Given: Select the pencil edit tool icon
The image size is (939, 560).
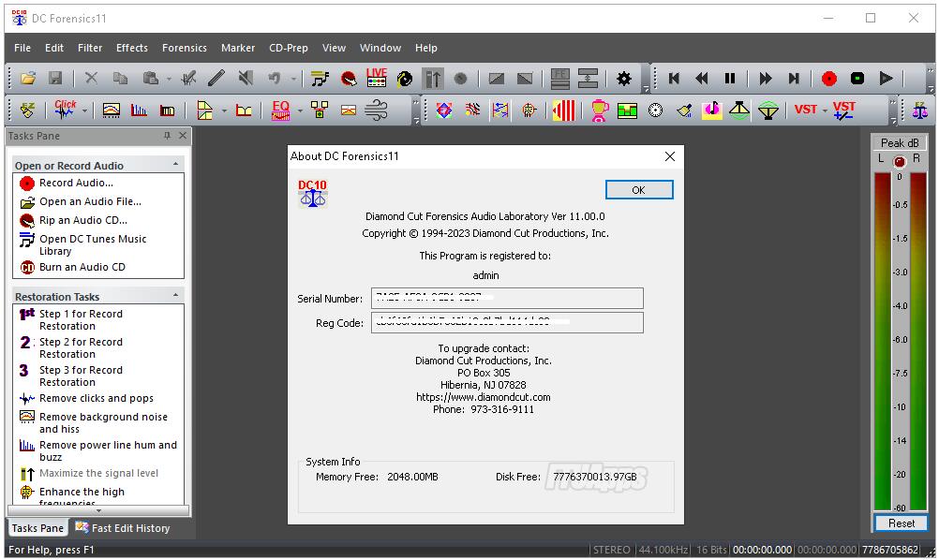Looking at the screenshot, I should point(216,79).
